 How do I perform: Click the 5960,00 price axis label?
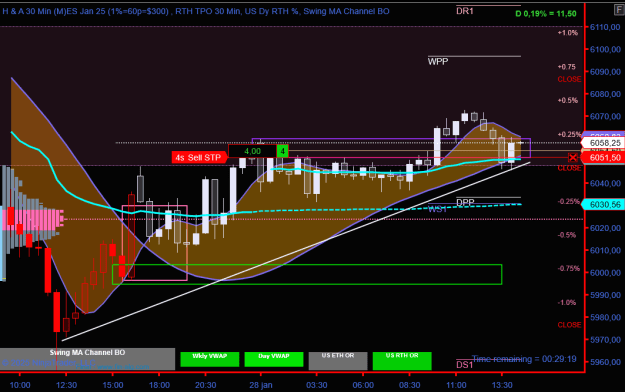(x=605, y=362)
